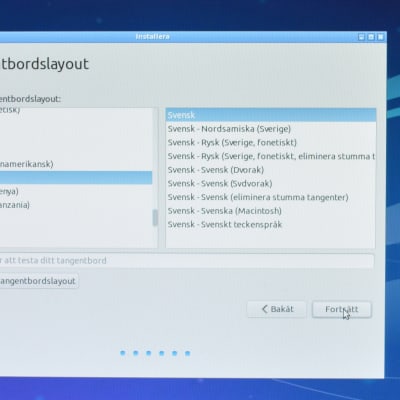The image size is (400, 400).
Task: Open the detect tangentbordslayout button
Action: point(39,281)
